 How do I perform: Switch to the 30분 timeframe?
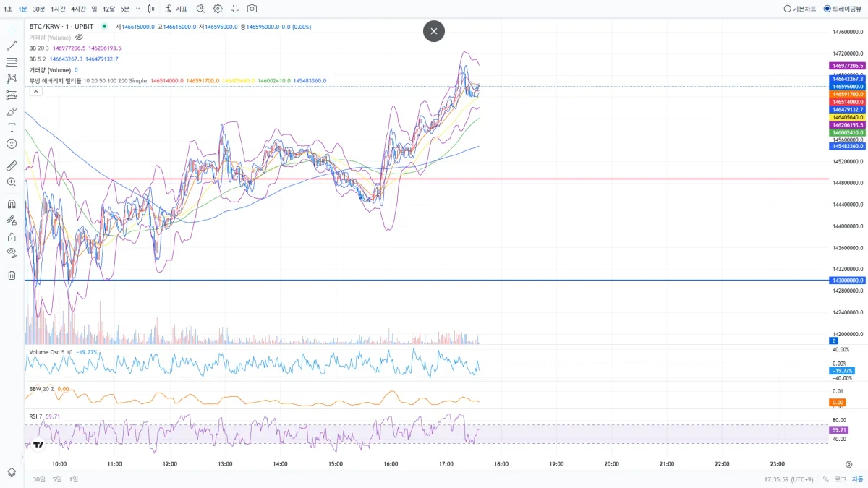tap(38, 9)
